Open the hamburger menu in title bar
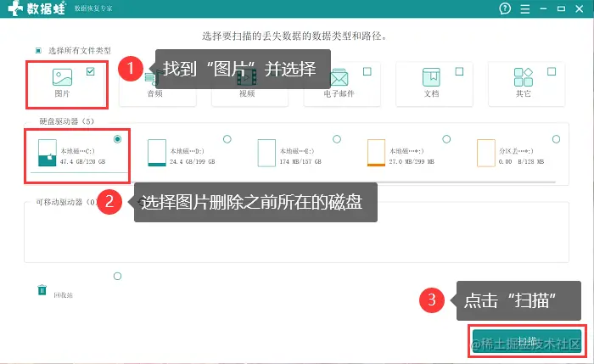Viewport: 594px width, 364px height. (x=525, y=8)
